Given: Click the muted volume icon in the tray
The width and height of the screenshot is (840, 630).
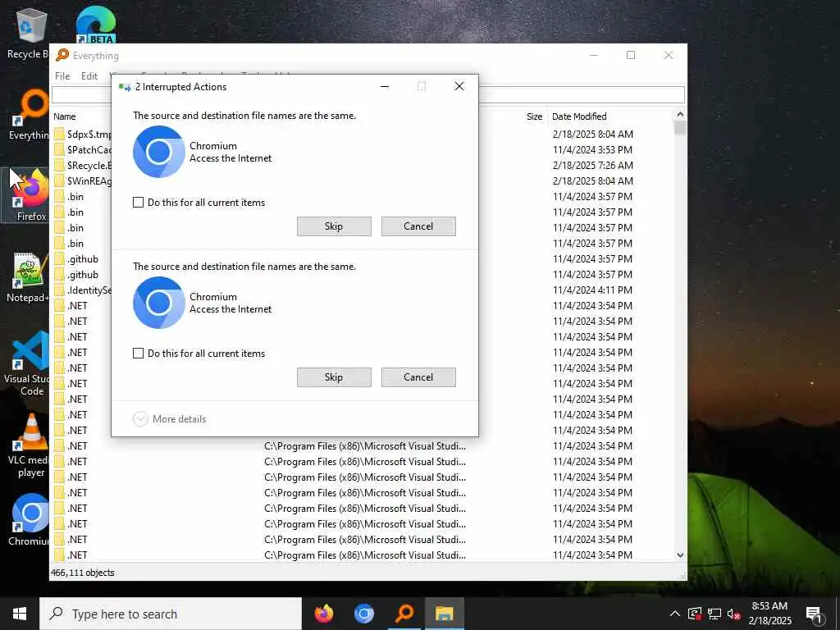Looking at the screenshot, I should [x=733, y=614].
